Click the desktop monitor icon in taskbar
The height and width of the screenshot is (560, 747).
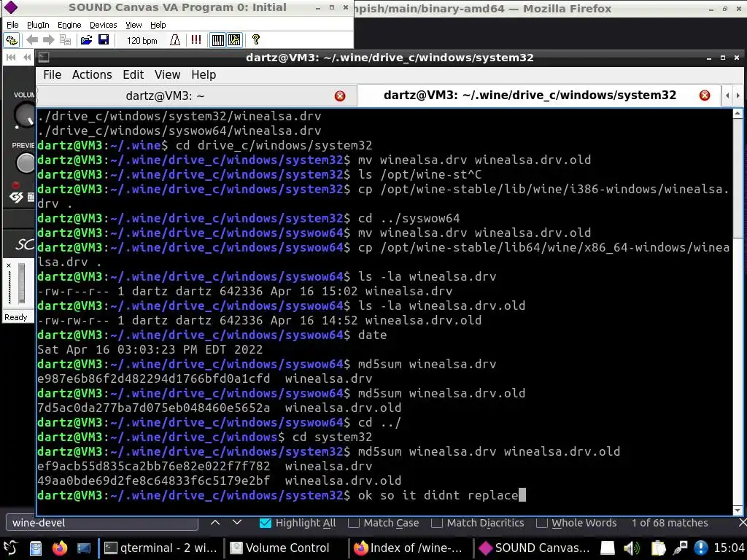(x=83, y=548)
